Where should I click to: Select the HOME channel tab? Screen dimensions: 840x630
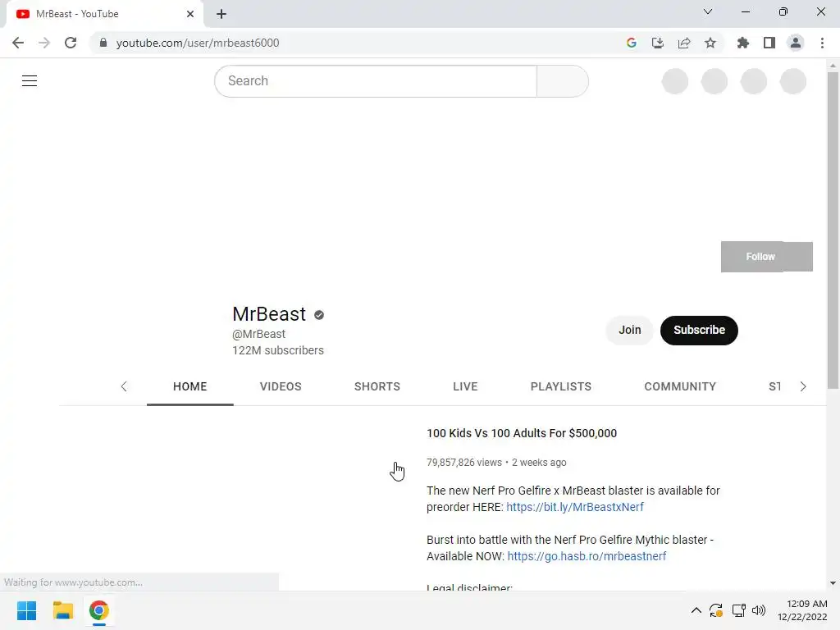point(190,387)
